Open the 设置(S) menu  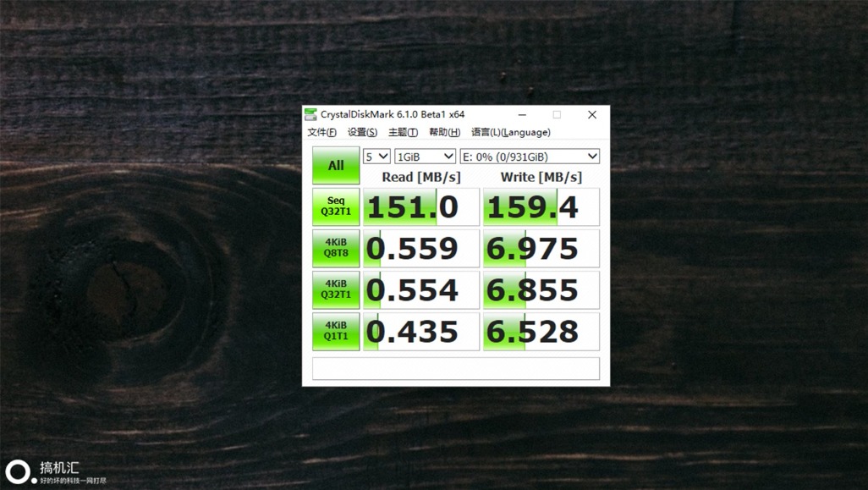[362, 132]
